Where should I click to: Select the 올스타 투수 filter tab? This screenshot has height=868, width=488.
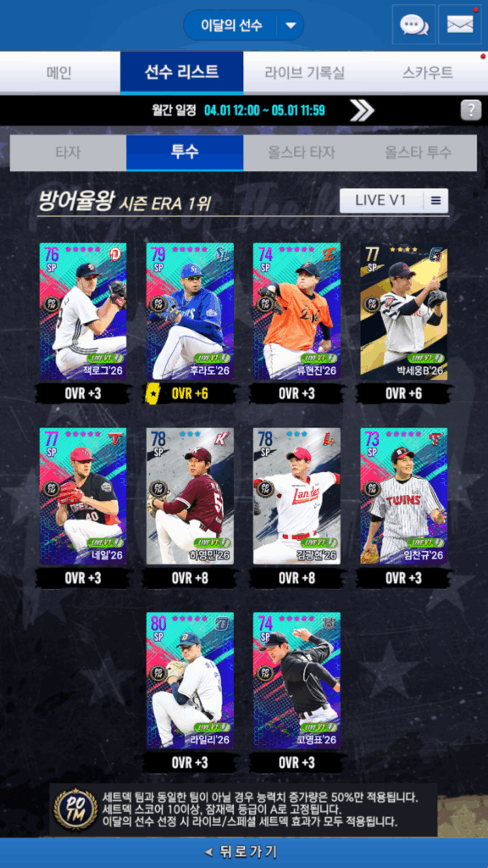point(419,153)
